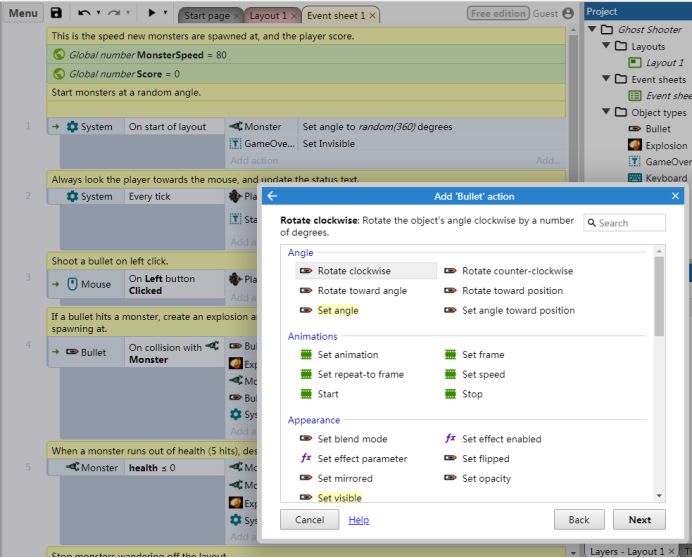Open the Menu button
Viewport: 692px width, 558px height.
tap(21, 15)
